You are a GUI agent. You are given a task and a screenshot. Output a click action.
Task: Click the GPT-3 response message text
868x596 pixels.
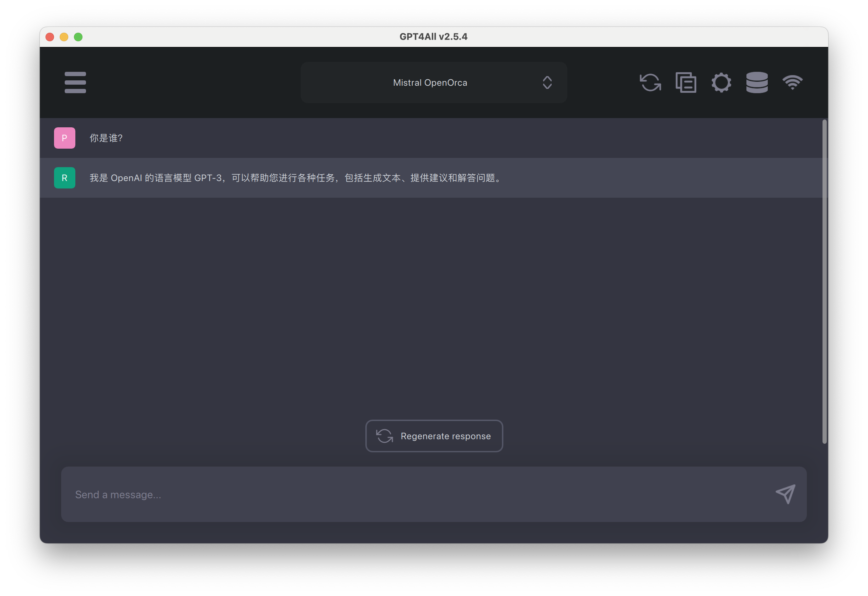tap(295, 178)
